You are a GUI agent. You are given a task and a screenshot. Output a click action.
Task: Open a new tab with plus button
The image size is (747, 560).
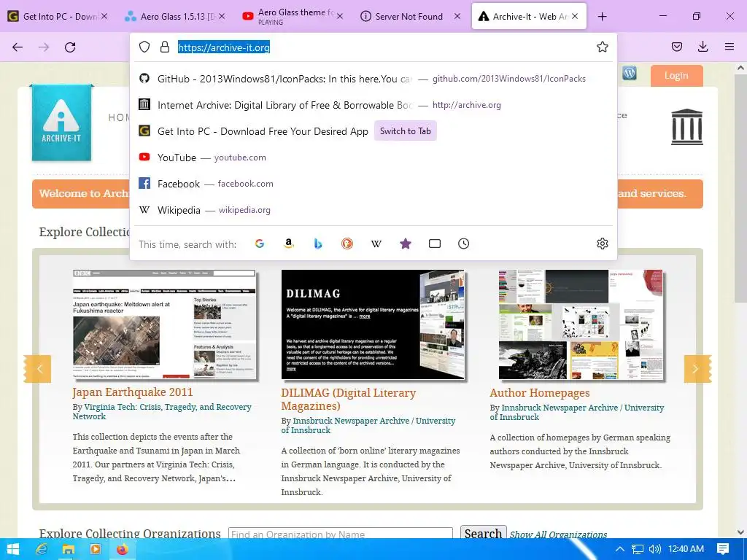(602, 17)
